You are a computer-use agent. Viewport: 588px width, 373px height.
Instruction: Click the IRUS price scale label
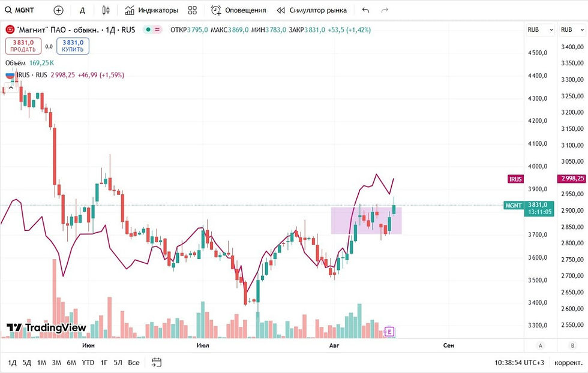(x=515, y=179)
